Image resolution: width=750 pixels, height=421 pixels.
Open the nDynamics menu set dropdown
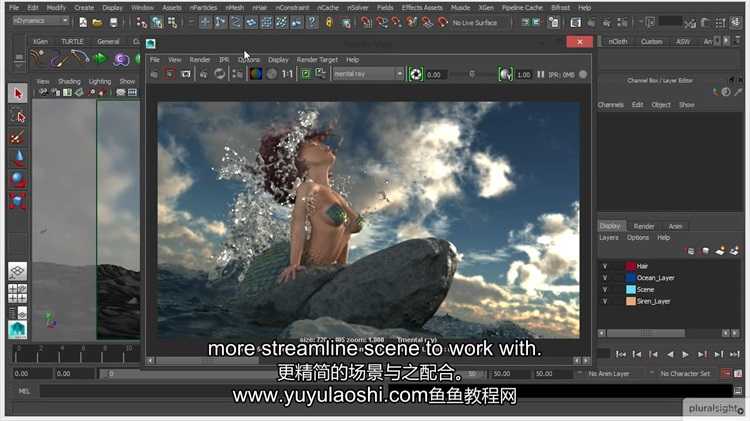(x=41, y=21)
